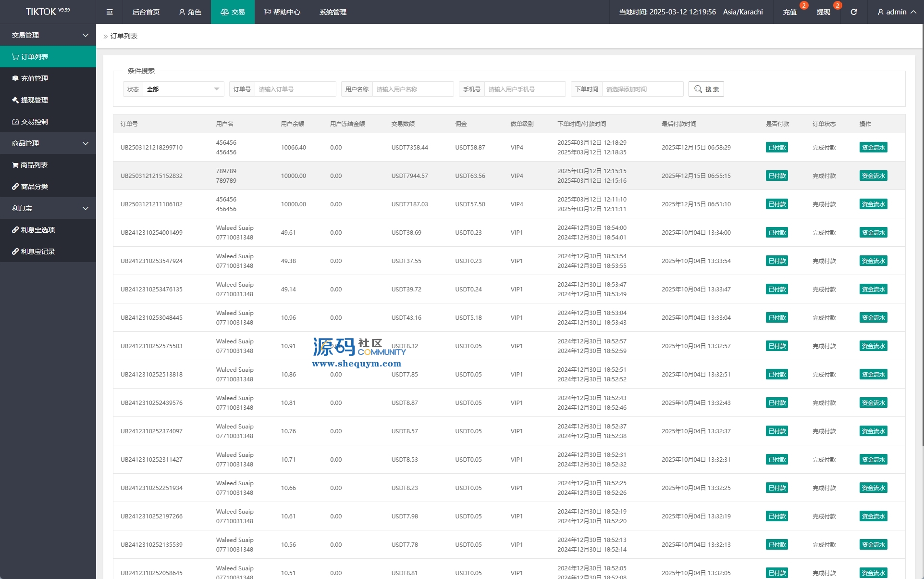Open the 充值 notifications in top bar
This screenshot has width=924, height=579.
point(789,12)
